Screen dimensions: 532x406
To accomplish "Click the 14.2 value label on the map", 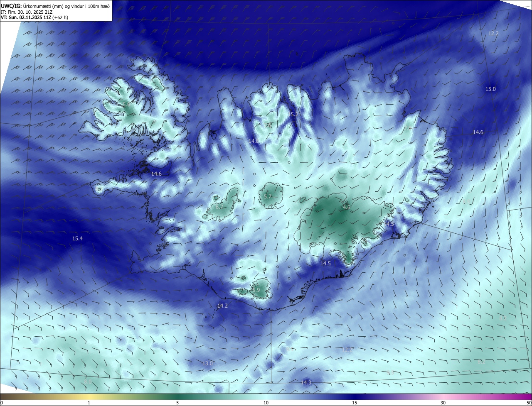I will (x=222, y=306).
